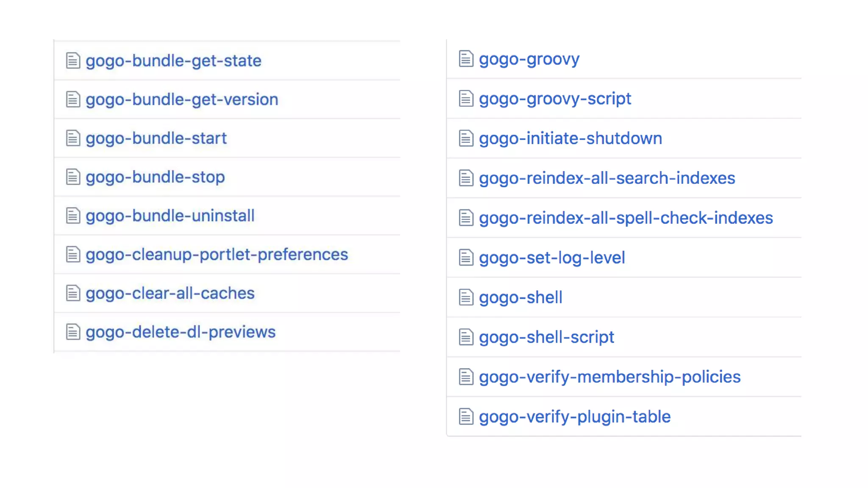Click file icon next to gogo-bundle-start
Screen dimensions: 868x488
coord(73,138)
